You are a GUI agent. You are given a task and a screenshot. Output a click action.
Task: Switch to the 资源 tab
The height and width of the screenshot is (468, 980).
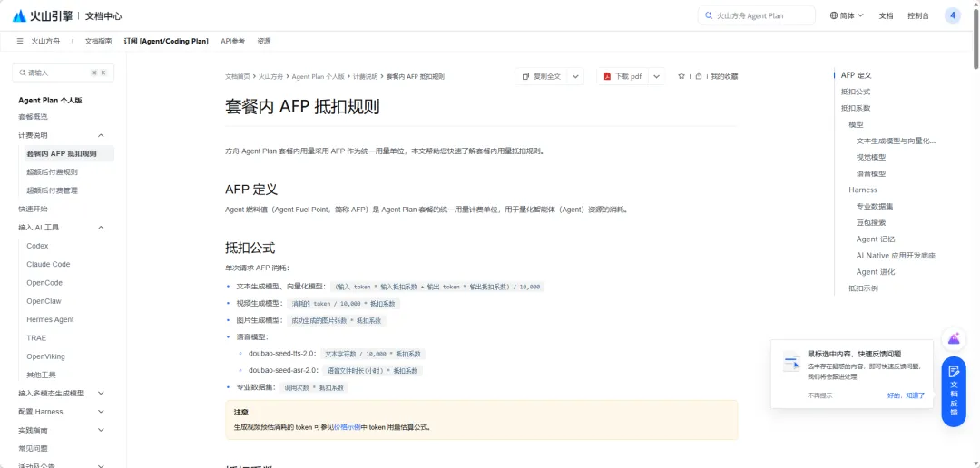point(264,41)
